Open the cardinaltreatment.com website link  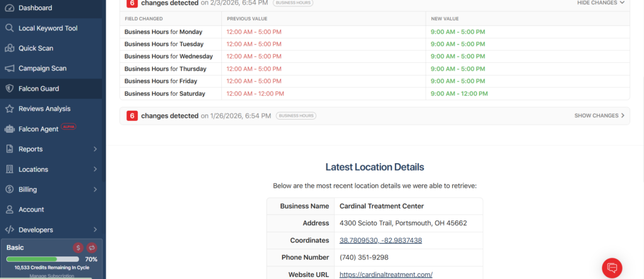[386, 275]
